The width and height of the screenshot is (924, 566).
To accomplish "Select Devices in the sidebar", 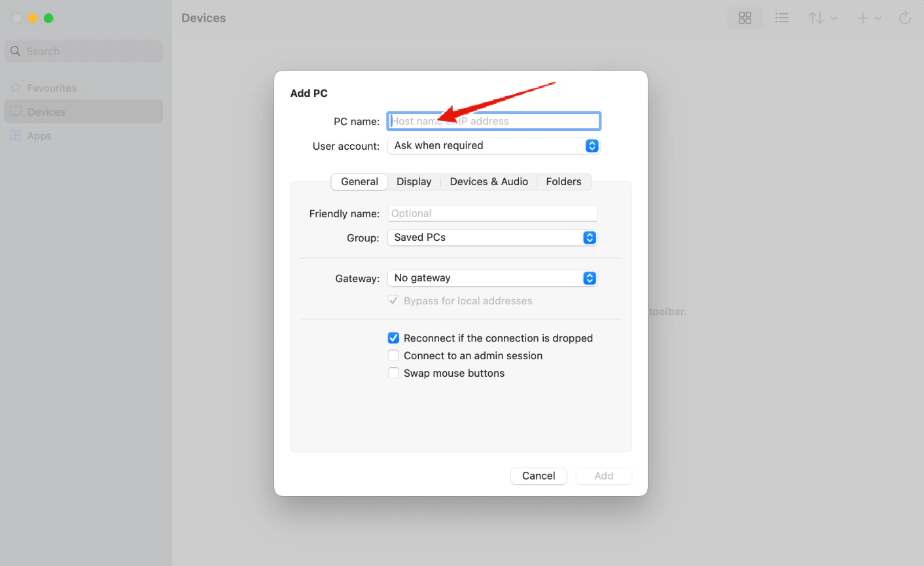I will pos(47,111).
